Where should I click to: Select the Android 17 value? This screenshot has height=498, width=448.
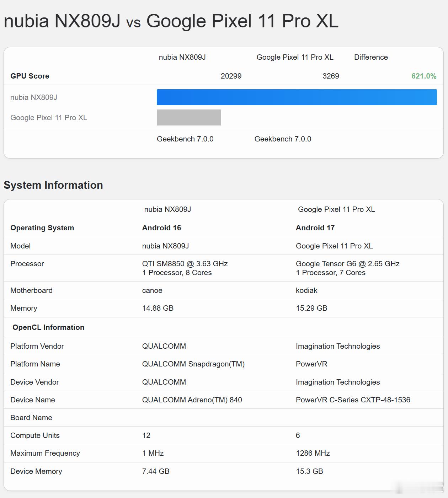coord(315,228)
